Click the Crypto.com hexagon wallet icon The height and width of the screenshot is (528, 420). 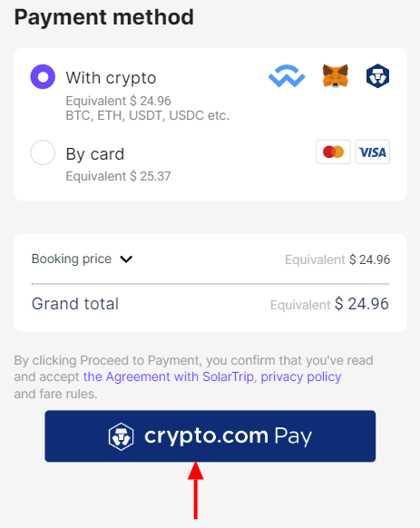click(x=377, y=76)
